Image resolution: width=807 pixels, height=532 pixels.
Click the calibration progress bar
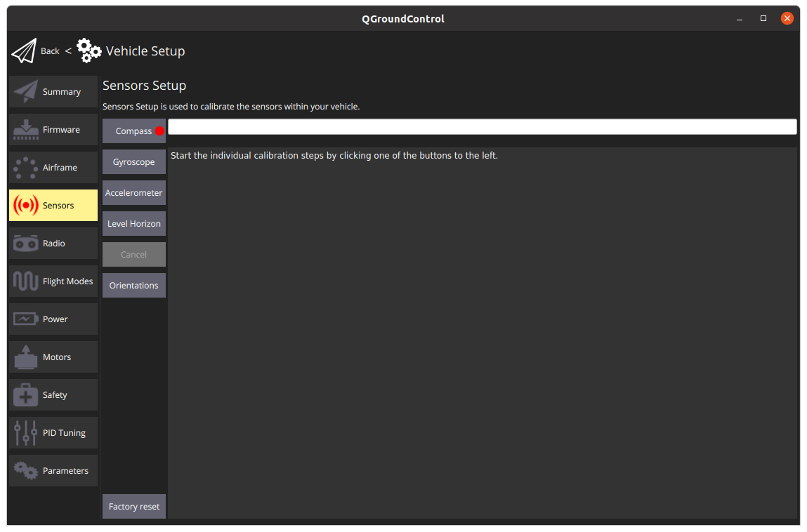(x=483, y=126)
